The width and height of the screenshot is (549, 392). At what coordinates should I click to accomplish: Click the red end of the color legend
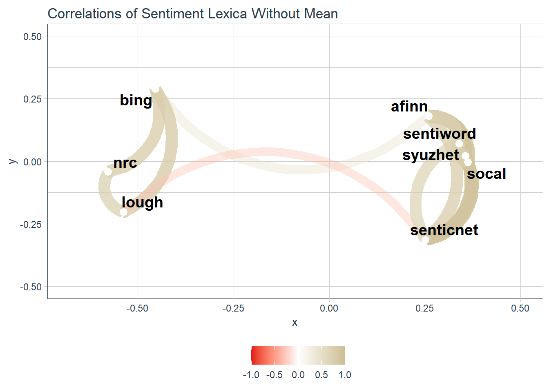pyautogui.click(x=254, y=355)
